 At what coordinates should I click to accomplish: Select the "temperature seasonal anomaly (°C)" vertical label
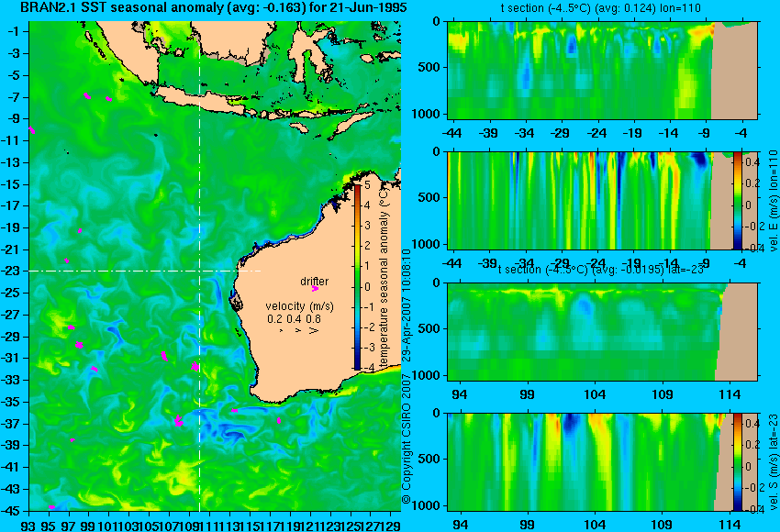pyautogui.click(x=384, y=279)
